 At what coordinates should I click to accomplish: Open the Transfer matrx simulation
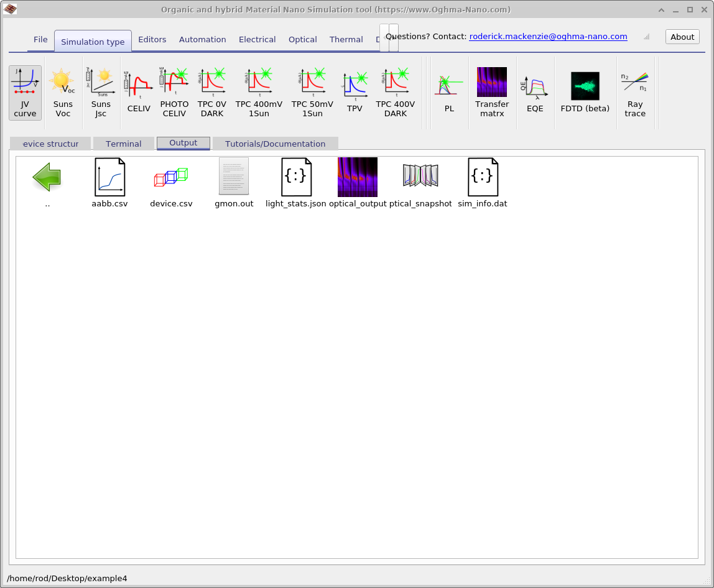coord(492,92)
